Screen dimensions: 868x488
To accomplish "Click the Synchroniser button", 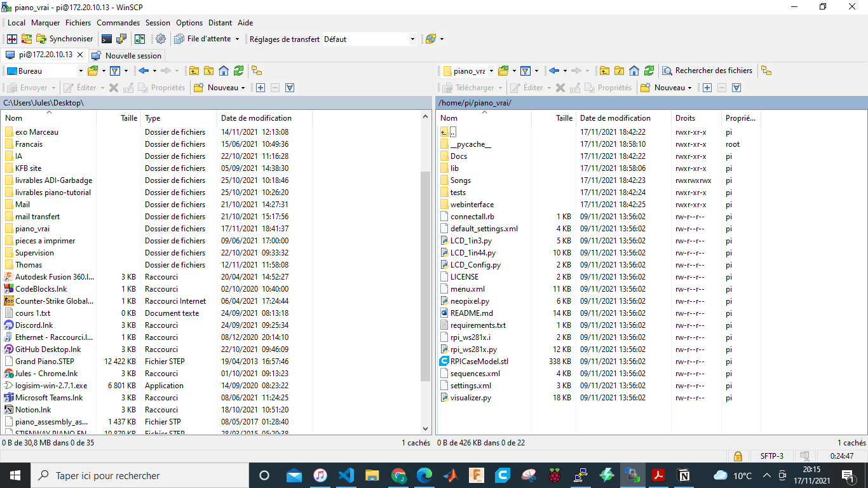I will tap(64, 39).
